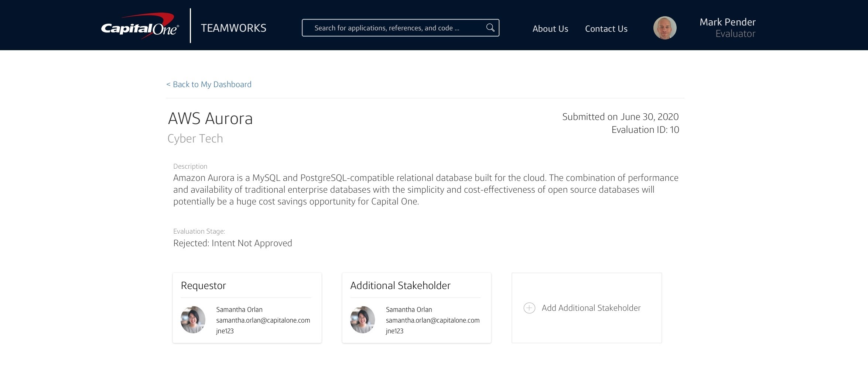The height and width of the screenshot is (368, 868).
Task: Click the Rejected: Intent Not Approved status
Action: [233, 243]
